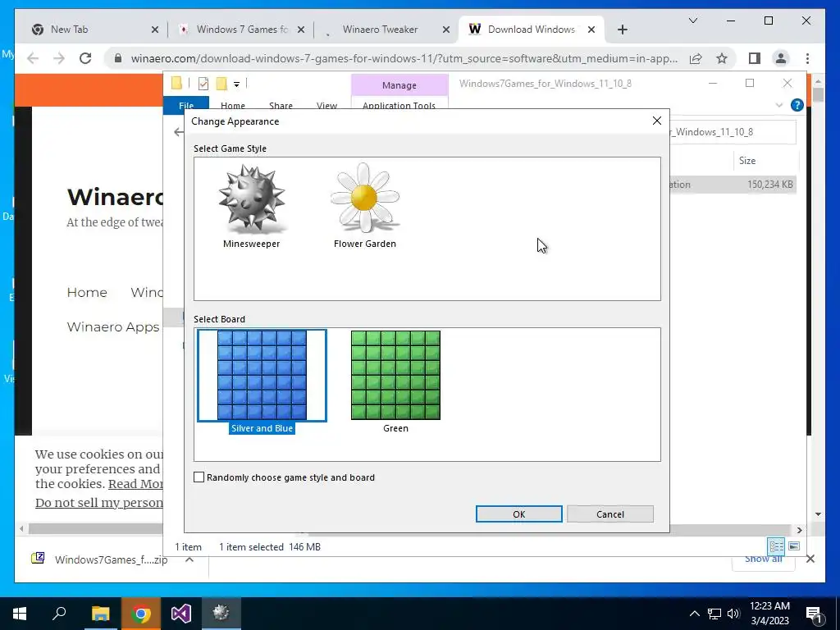Image resolution: width=840 pixels, height=630 pixels.
Task: Share this page from address bar
Action: point(696,58)
